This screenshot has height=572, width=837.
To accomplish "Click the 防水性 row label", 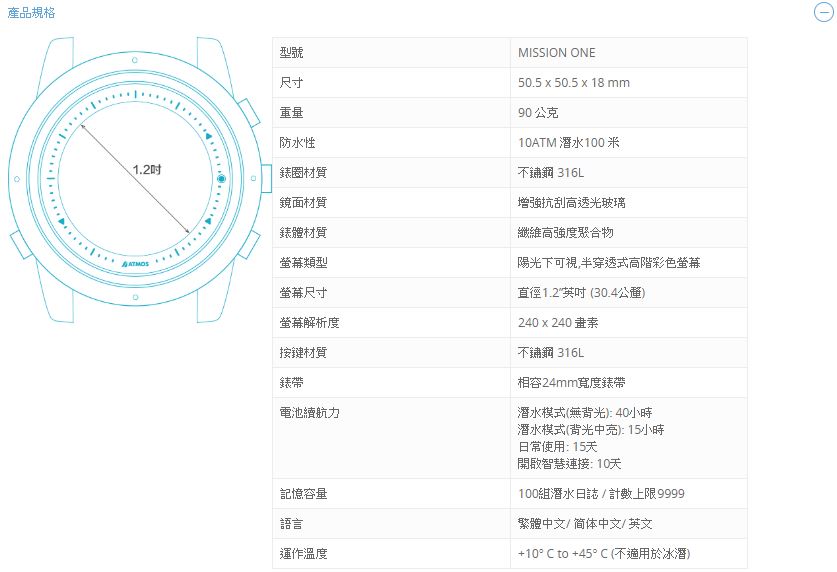I will pyautogui.click(x=297, y=142).
